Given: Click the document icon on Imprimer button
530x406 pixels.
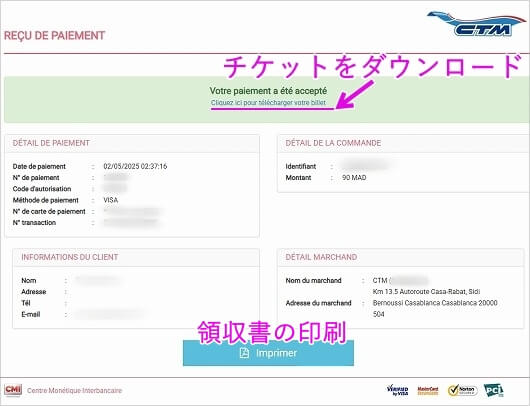Looking at the screenshot, I should [244, 353].
